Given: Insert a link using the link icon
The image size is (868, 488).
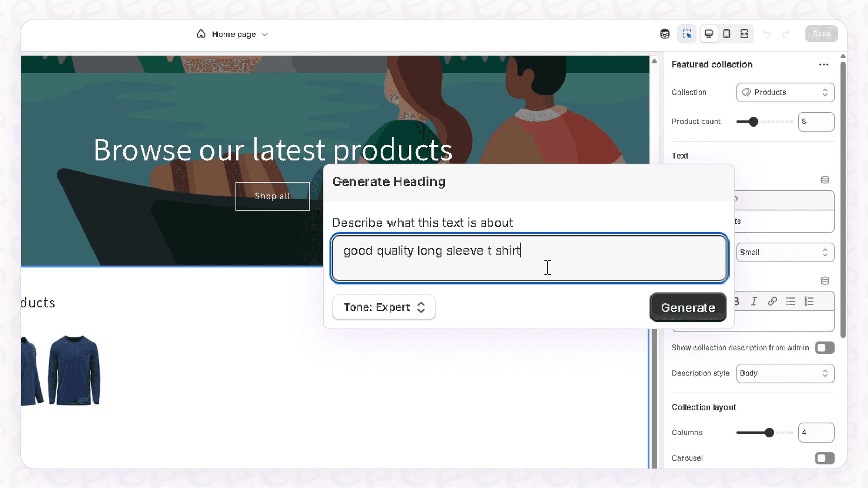Looking at the screenshot, I should (x=772, y=301).
